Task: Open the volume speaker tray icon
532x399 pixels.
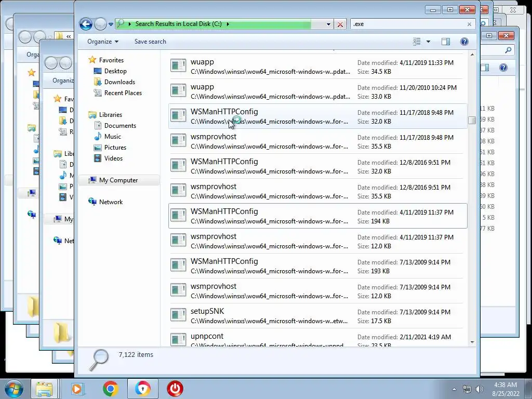Action: (x=480, y=389)
